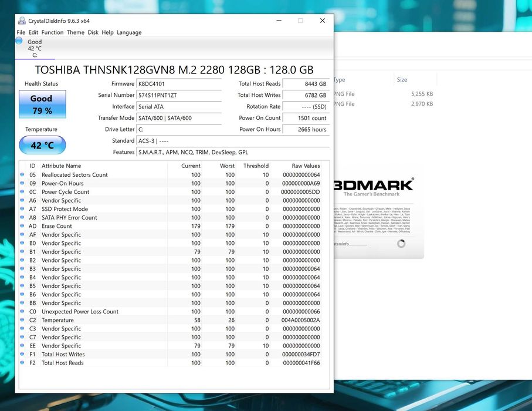The image size is (532, 411).
Task: Click the status dot for the EE row
Action: pyautogui.click(x=22, y=345)
